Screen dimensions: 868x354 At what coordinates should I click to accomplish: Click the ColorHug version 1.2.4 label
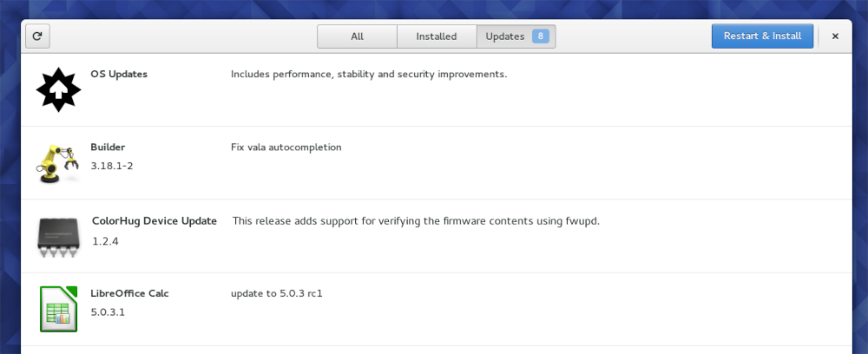(x=105, y=241)
